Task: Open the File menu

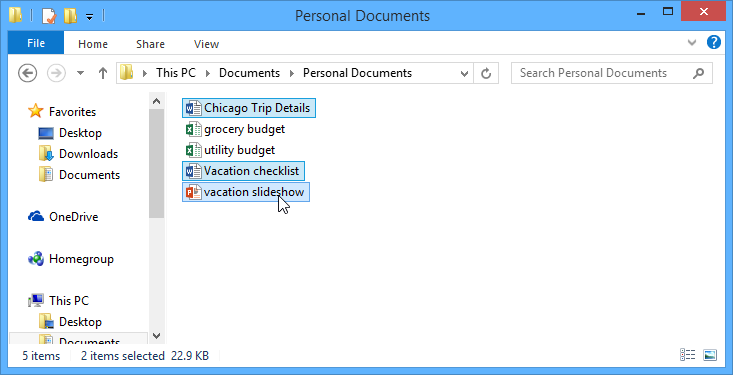Action: click(36, 43)
